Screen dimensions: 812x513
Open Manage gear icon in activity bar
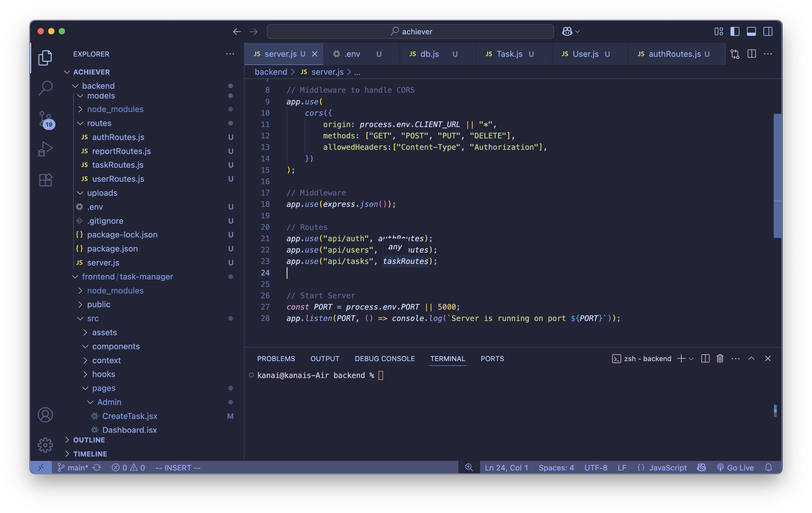coord(45,445)
